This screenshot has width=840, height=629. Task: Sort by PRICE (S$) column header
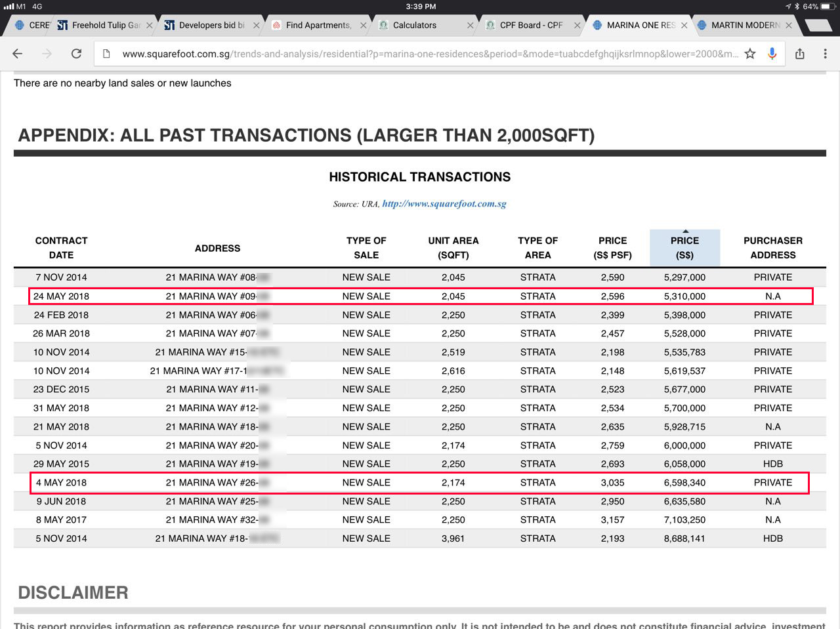[684, 248]
